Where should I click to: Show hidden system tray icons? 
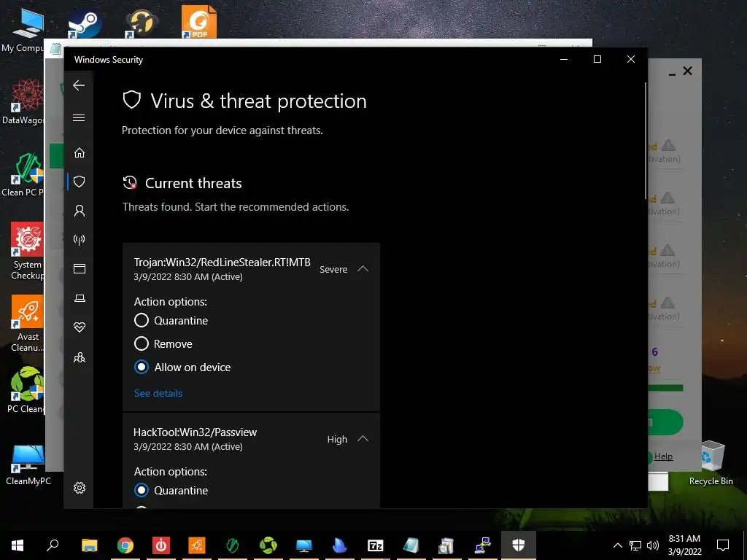[617, 545]
